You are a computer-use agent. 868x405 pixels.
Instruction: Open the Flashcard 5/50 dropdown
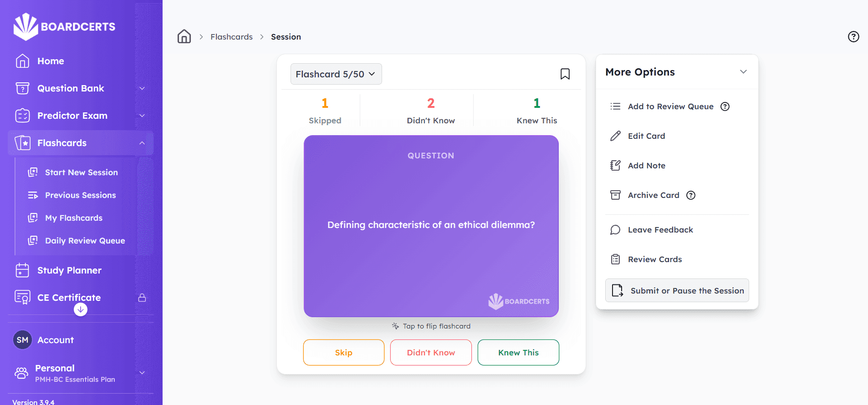336,74
